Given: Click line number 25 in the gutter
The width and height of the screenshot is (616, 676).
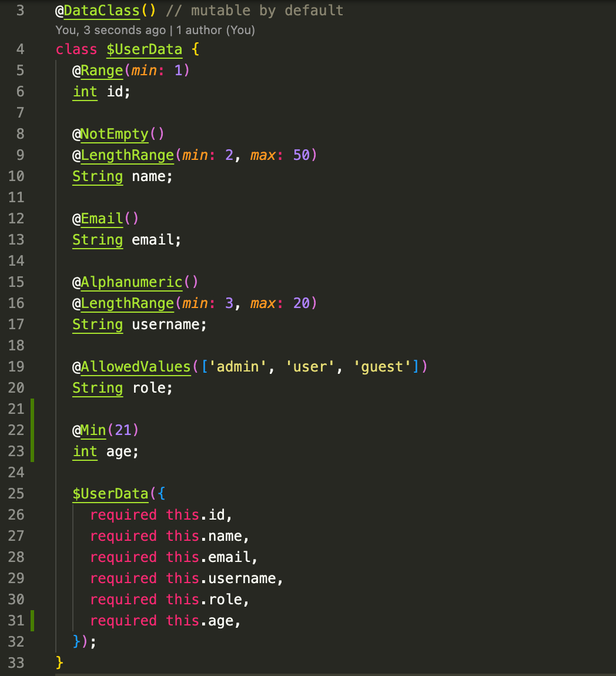Looking at the screenshot, I should 16,494.
